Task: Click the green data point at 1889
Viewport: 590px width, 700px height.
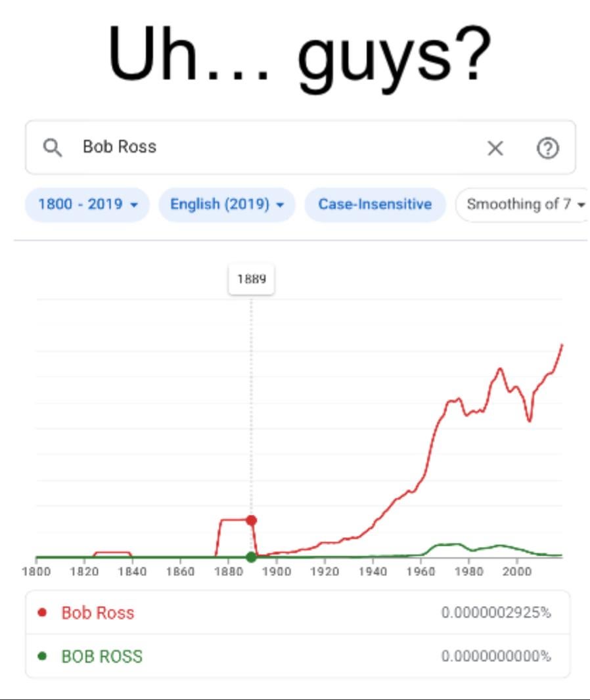Action: [x=251, y=558]
